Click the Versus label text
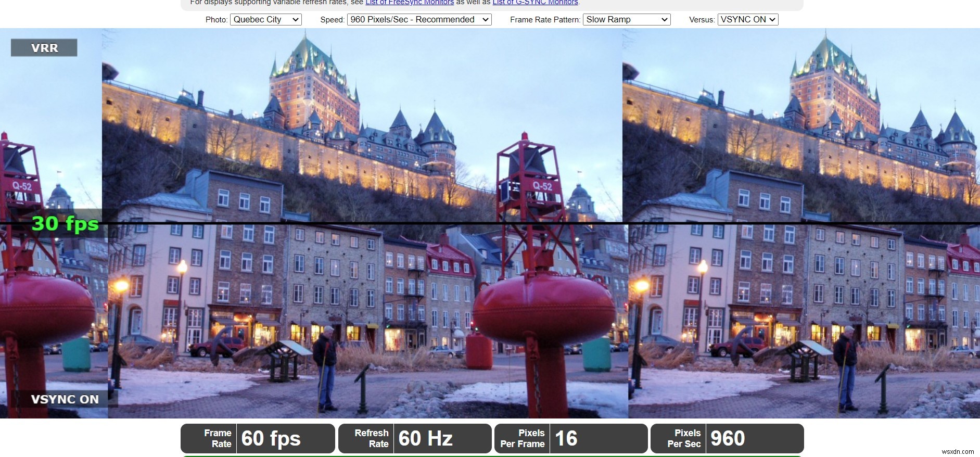 701,20
